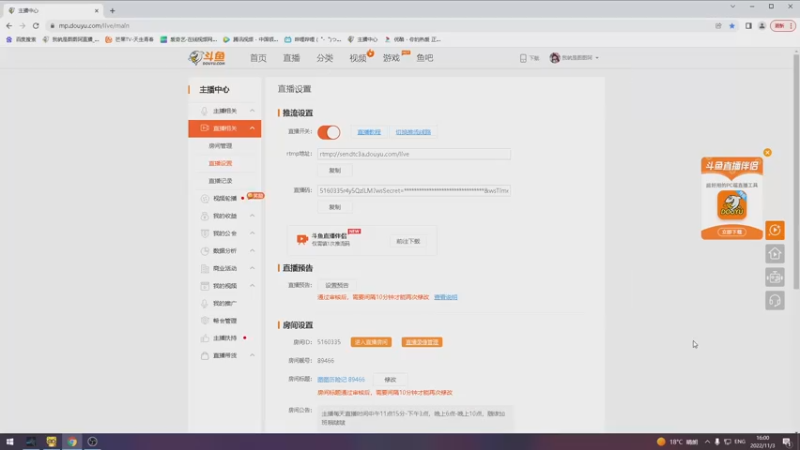
Task: Click the room announcement text box
Action: 415,418
